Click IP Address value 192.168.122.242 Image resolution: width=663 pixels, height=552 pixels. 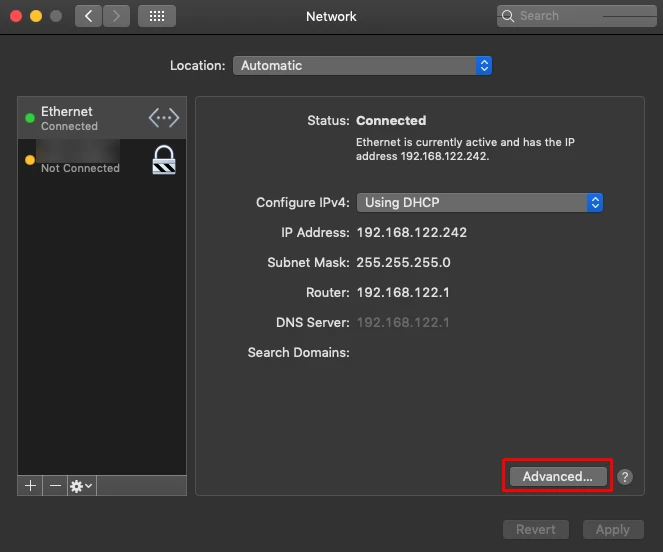[x=412, y=232]
